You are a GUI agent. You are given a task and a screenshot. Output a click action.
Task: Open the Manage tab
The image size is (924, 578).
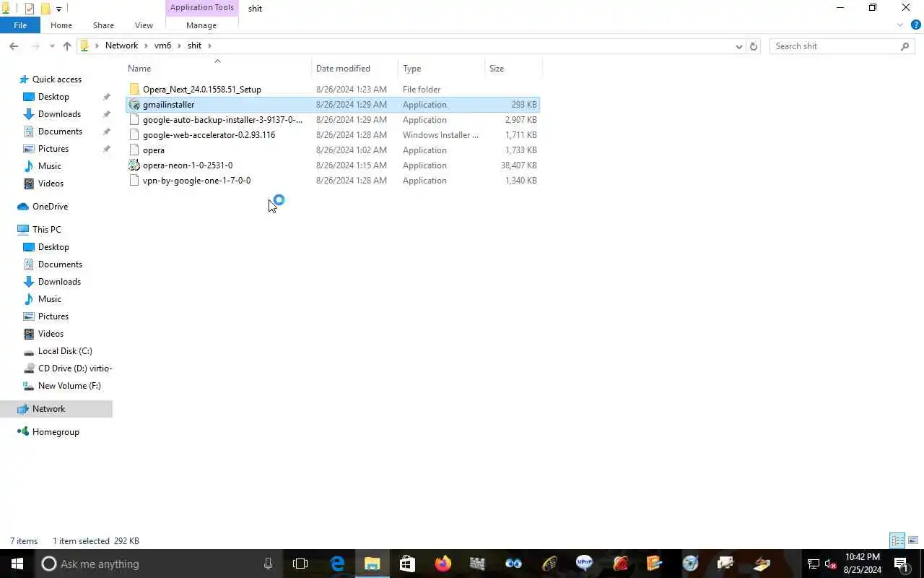[201, 25]
